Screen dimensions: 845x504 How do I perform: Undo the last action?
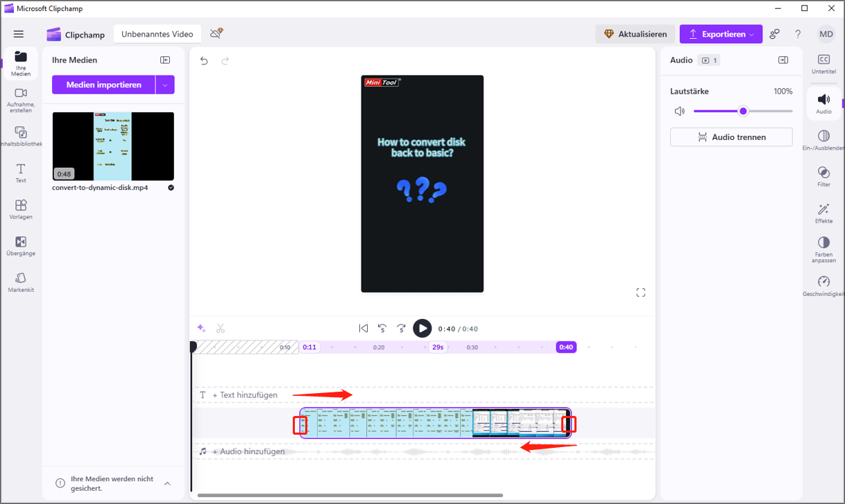(x=204, y=61)
